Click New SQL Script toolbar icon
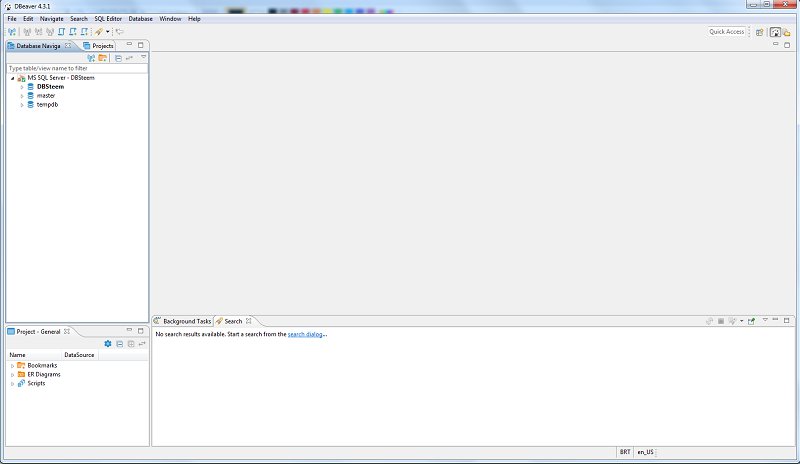This screenshot has height=464, width=800. tap(72, 32)
